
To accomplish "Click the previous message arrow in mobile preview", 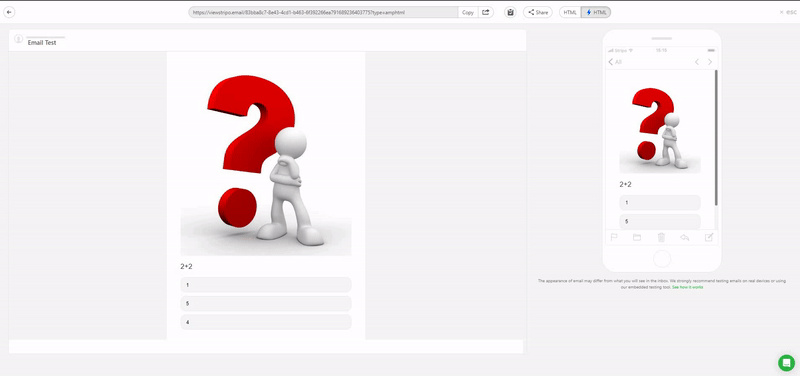I will 697,62.
